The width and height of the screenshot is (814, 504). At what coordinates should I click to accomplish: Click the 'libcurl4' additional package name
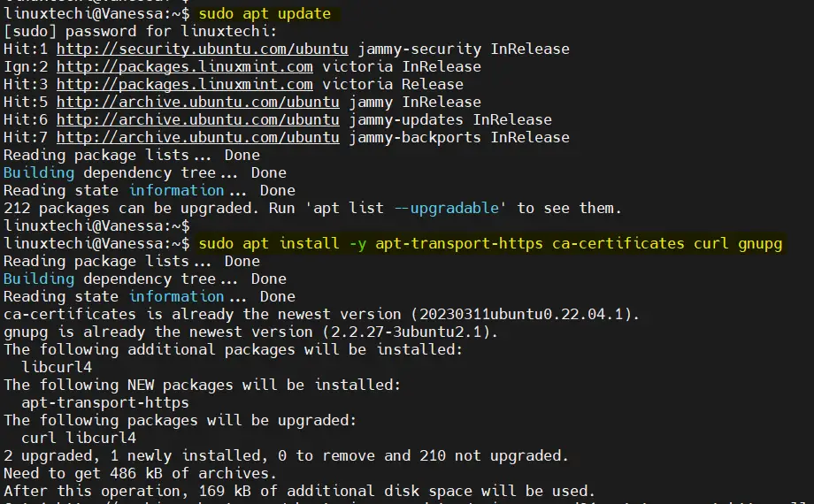57,367
